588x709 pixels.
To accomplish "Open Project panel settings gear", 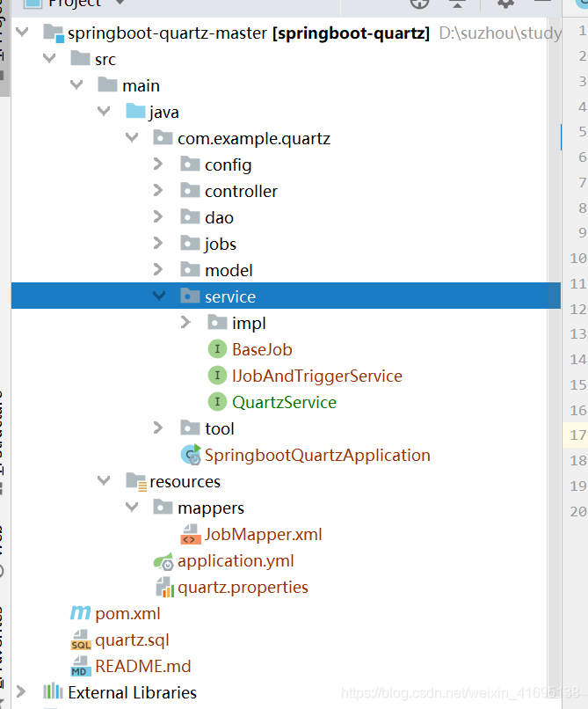I will coord(505,4).
